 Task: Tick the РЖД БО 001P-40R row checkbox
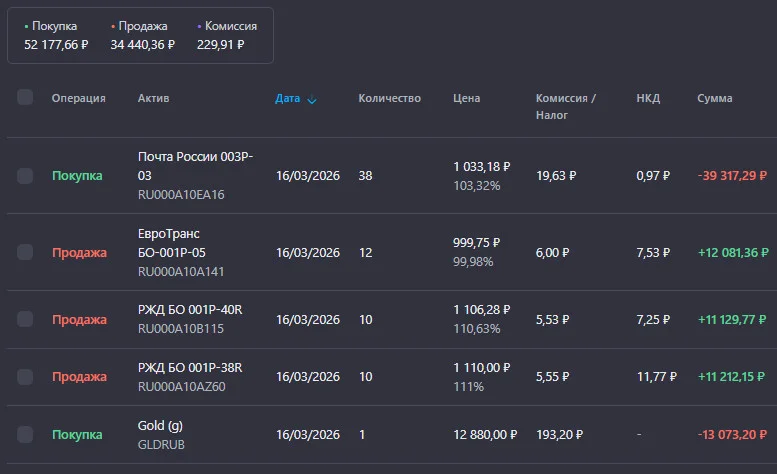25,319
